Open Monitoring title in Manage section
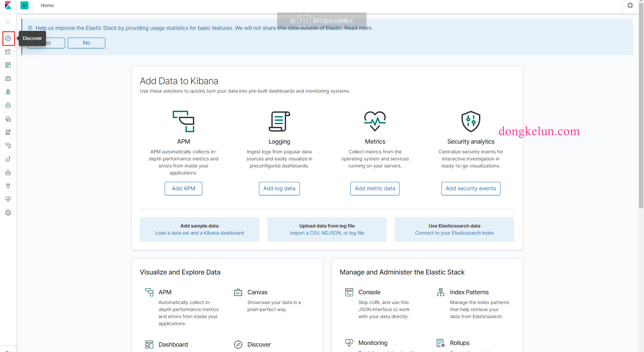 click(373, 343)
